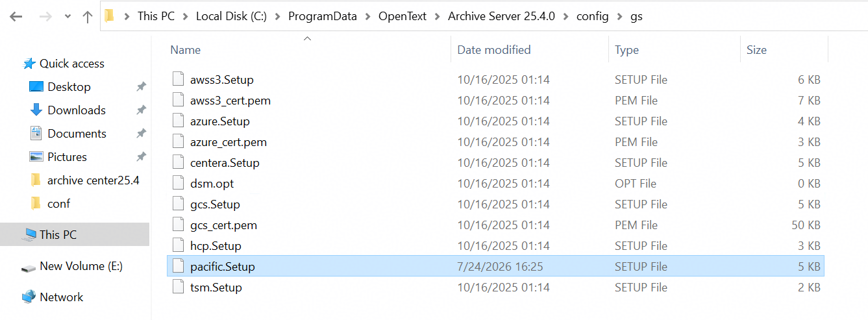Go up one folder level arrow
The height and width of the screenshot is (320, 868).
(x=88, y=17)
